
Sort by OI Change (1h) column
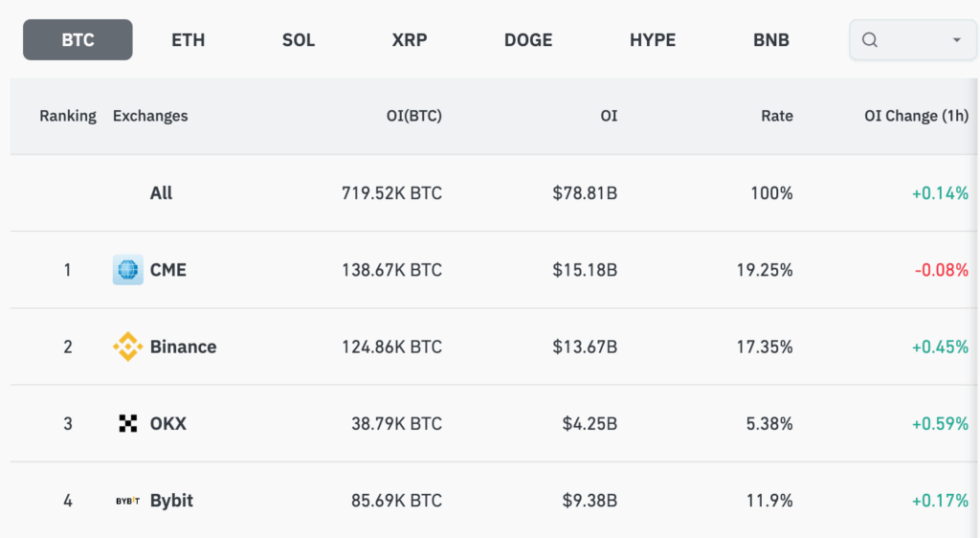pos(916,116)
